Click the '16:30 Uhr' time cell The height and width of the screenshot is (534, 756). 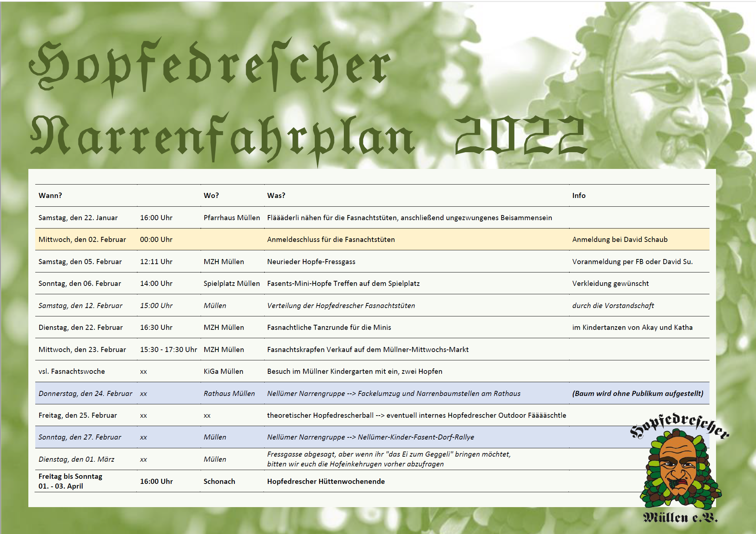click(x=156, y=327)
